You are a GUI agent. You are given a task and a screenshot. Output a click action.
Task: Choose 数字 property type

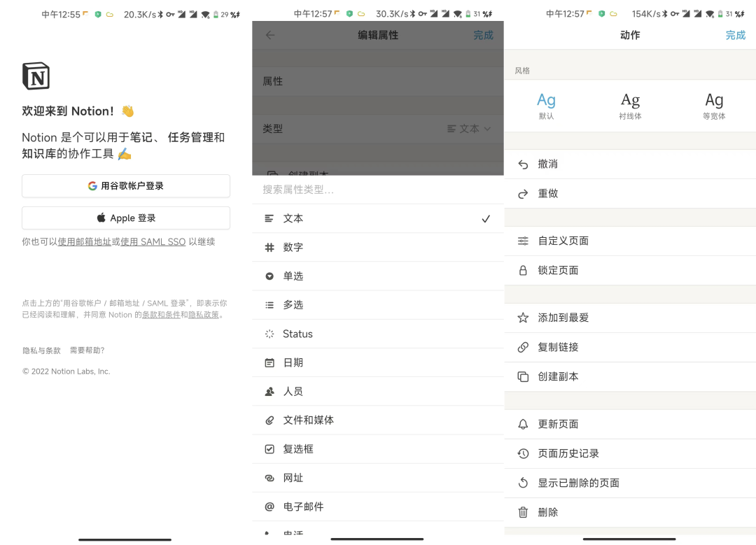(x=378, y=247)
